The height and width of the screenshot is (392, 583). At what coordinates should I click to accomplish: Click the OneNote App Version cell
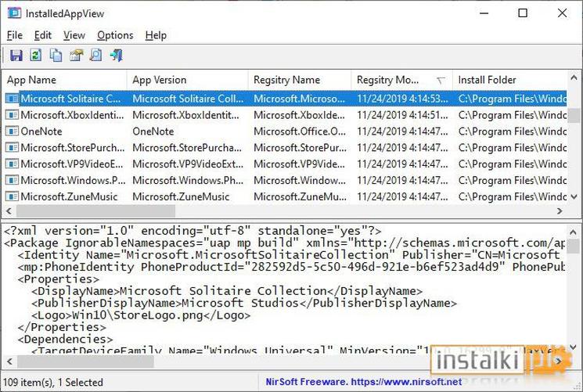coord(153,131)
